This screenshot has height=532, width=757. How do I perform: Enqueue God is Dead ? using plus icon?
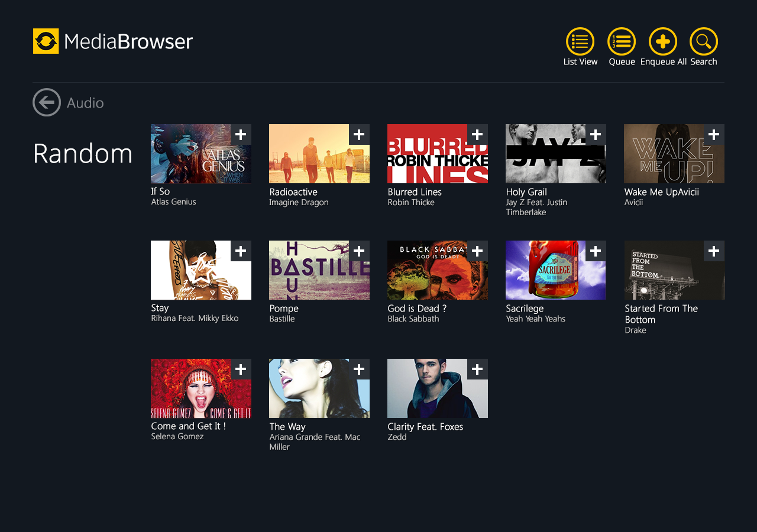pos(477,251)
